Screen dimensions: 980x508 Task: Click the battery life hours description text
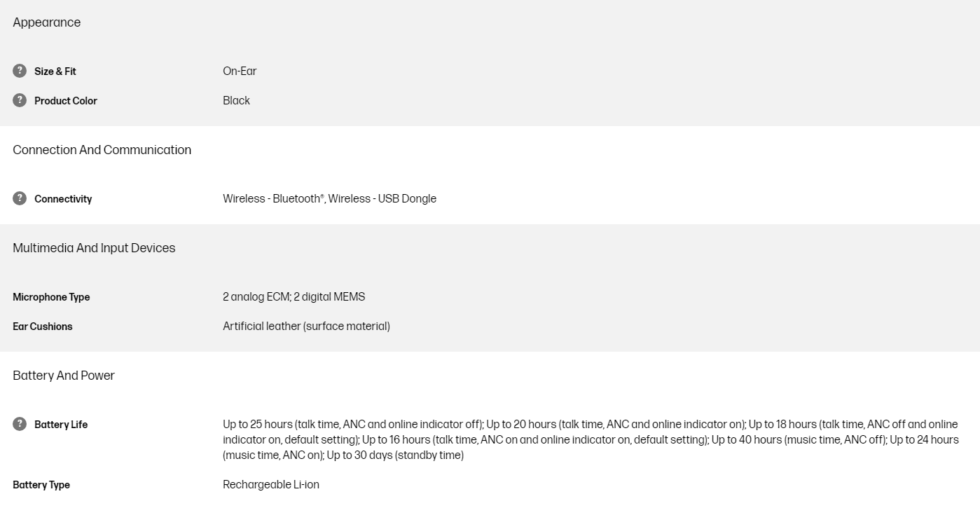[x=590, y=440]
